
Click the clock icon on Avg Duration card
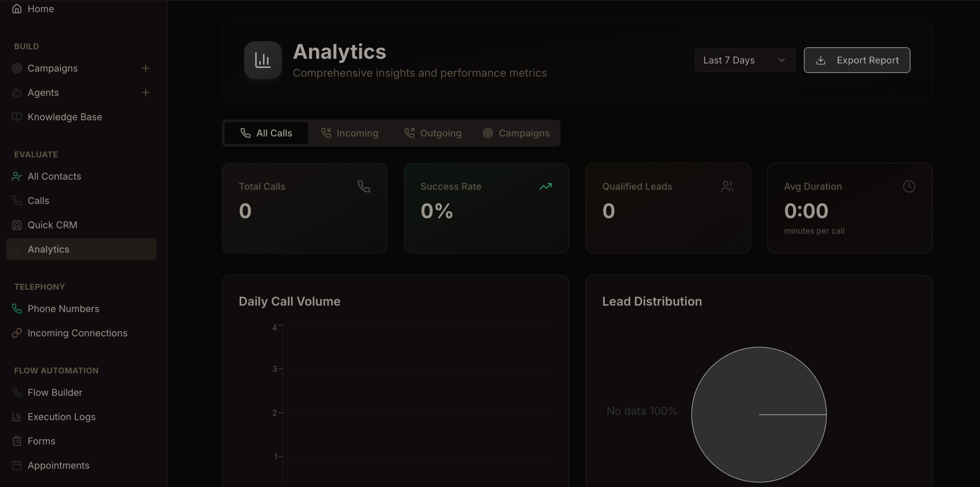tap(909, 187)
